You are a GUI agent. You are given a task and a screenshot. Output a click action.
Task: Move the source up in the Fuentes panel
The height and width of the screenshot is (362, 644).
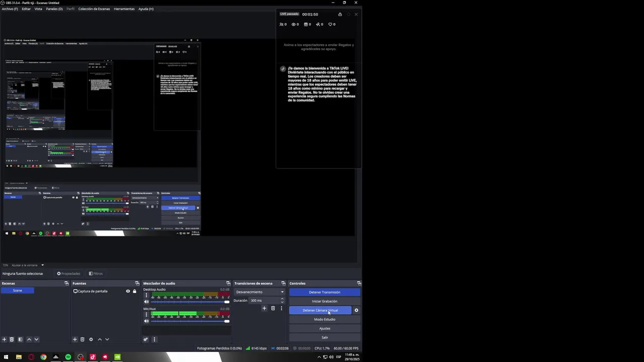pyautogui.click(x=100, y=339)
